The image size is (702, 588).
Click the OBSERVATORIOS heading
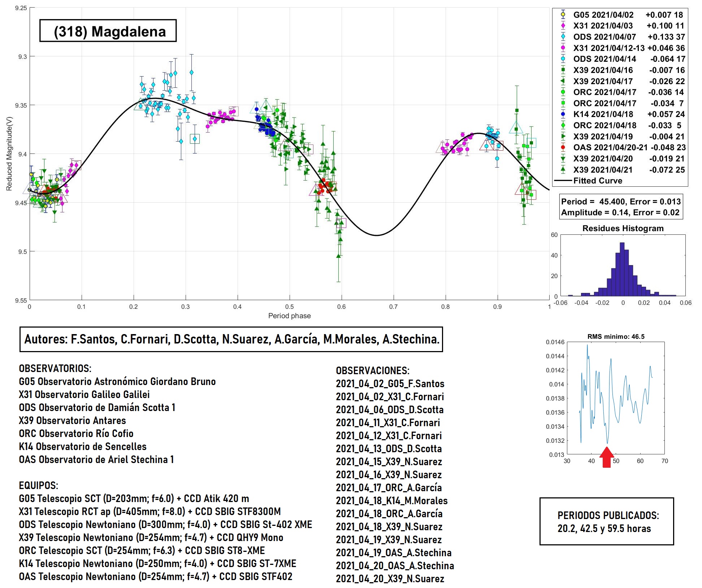(x=55, y=368)
